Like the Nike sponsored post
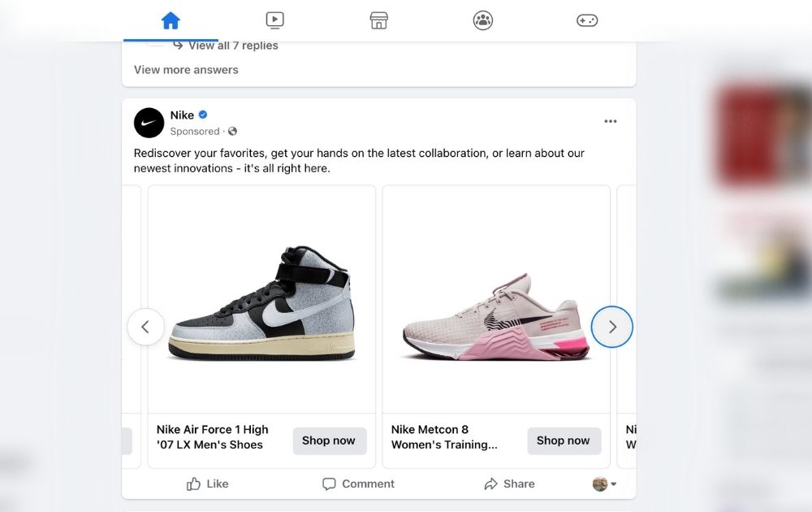Screen dimensions: 812x512 pyautogui.click(x=207, y=484)
